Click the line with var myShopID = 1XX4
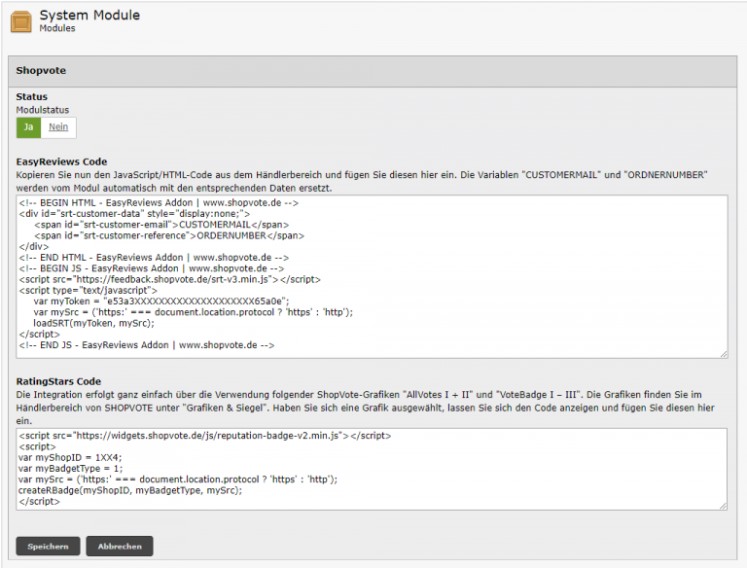The image size is (747, 568). coord(70,457)
